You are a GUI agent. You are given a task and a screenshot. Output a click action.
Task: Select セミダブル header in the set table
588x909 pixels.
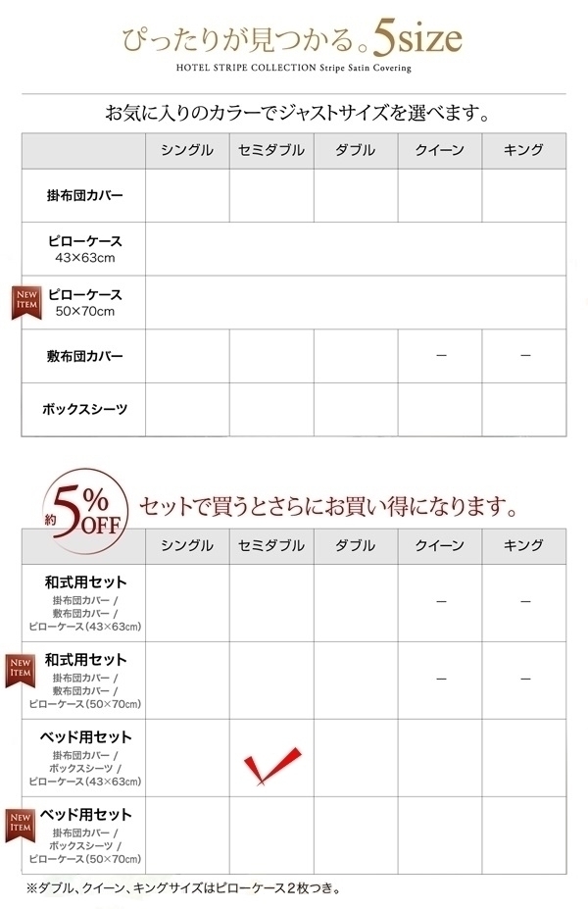[x=271, y=545]
